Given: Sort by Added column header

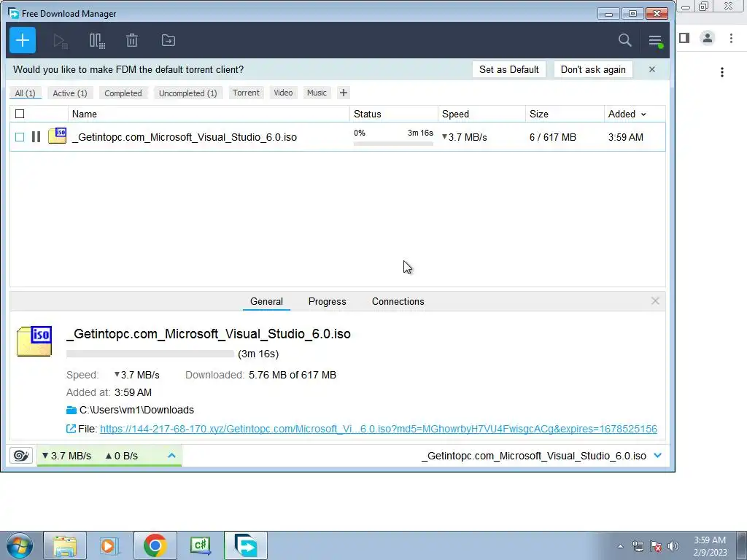Looking at the screenshot, I should coord(627,114).
